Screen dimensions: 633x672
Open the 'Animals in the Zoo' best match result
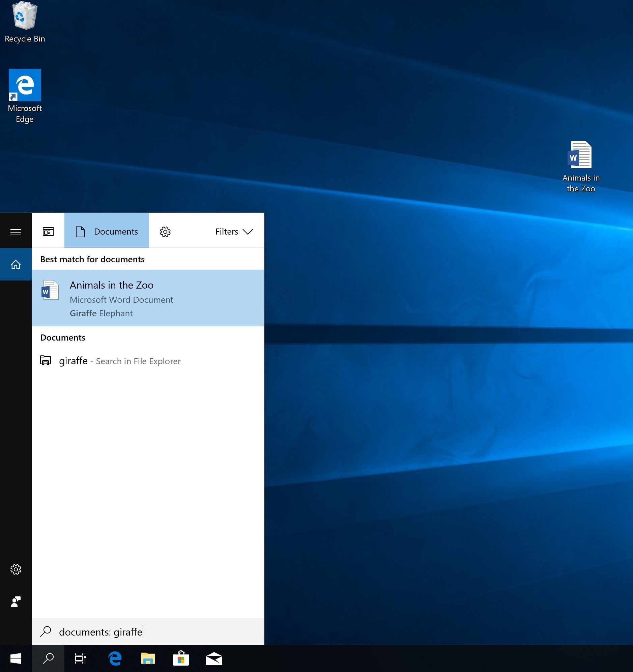148,298
